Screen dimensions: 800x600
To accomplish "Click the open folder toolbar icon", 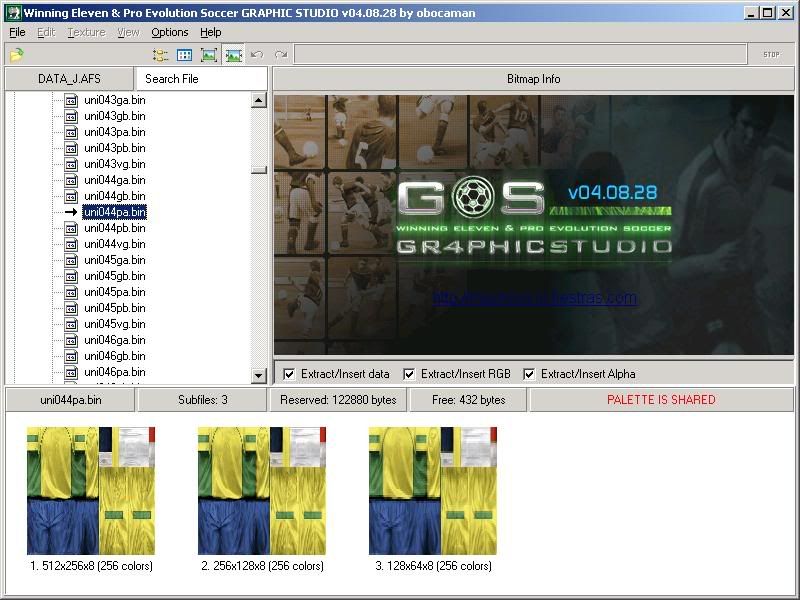I will (x=17, y=55).
